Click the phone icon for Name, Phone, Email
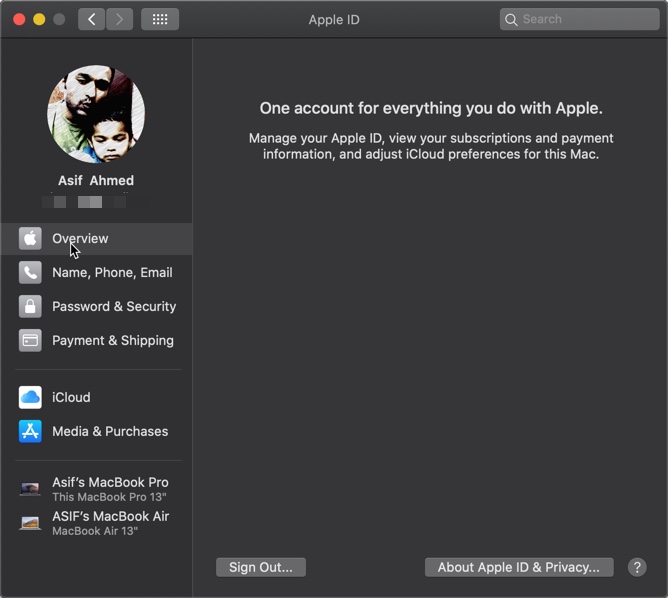The image size is (668, 598). coord(30,273)
